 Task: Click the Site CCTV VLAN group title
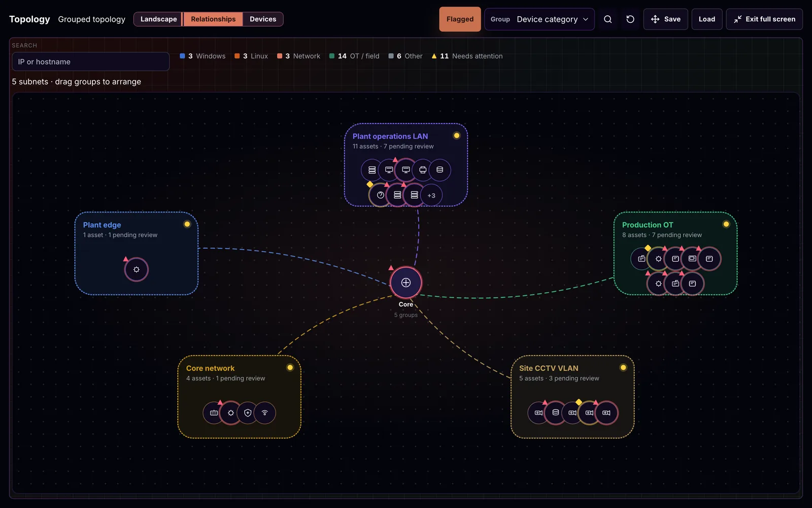tap(549, 368)
